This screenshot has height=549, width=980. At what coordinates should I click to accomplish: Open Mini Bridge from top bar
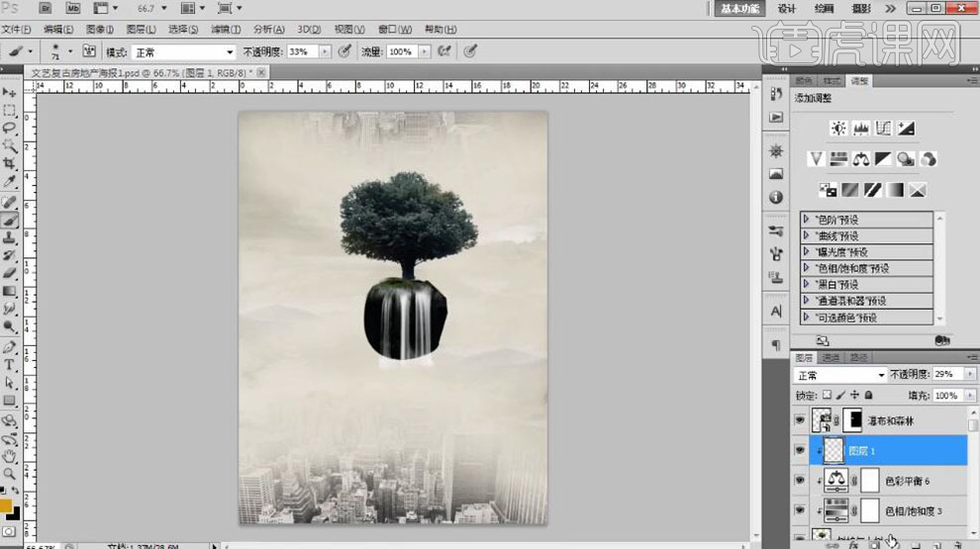pos(73,8)
